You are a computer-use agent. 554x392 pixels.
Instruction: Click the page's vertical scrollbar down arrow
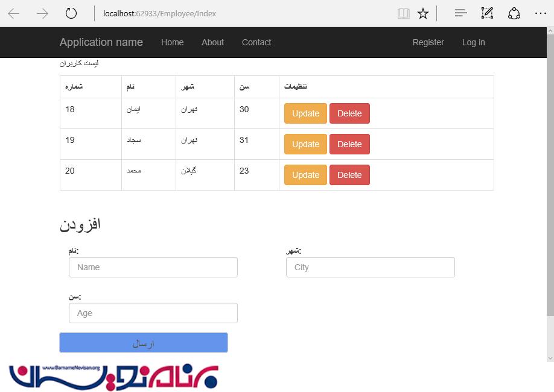coord(549,357)
